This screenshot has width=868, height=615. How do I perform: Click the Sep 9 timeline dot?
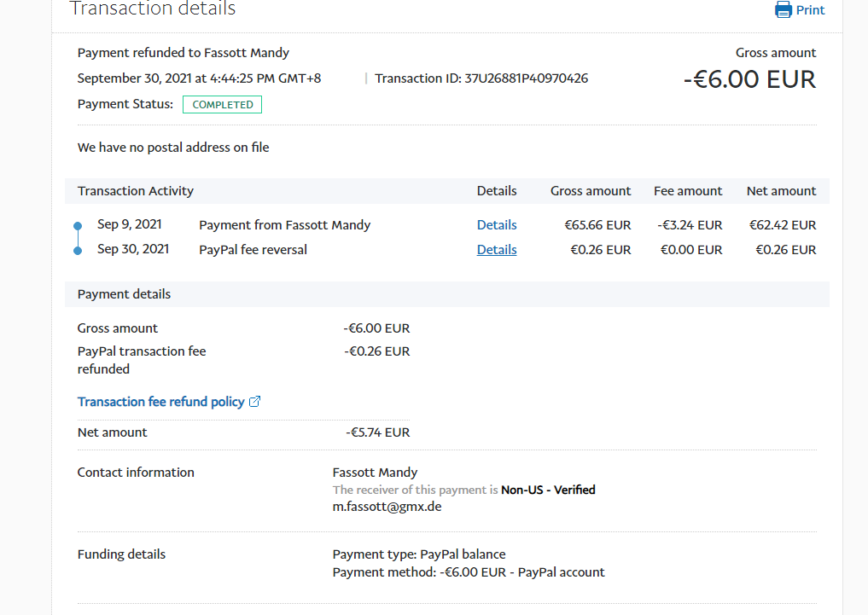click(78, 226)
